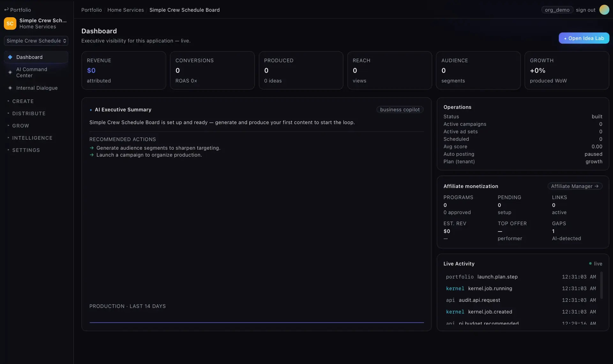Click the TOP OFFER 'performer' stat
This screenshot has height=364, width=613.
(512, 231)
